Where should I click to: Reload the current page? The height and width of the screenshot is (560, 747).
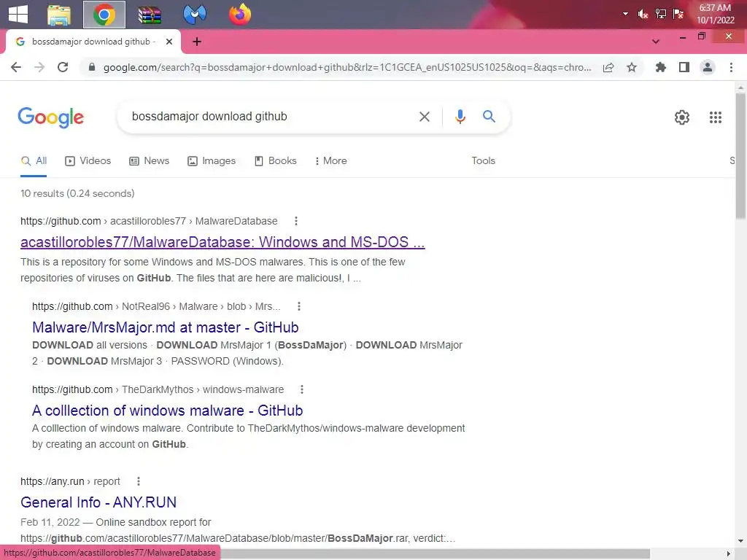(63, 67)
